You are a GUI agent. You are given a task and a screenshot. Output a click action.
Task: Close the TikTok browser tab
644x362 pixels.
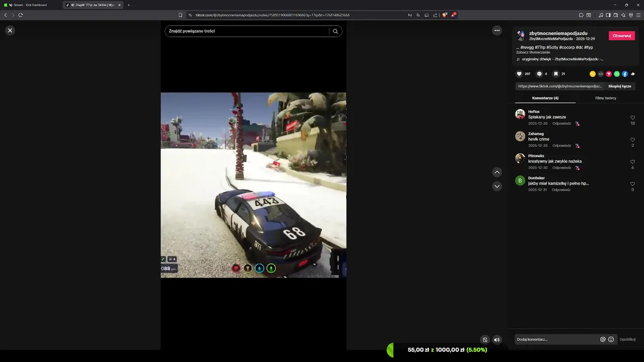pos(120,5)
